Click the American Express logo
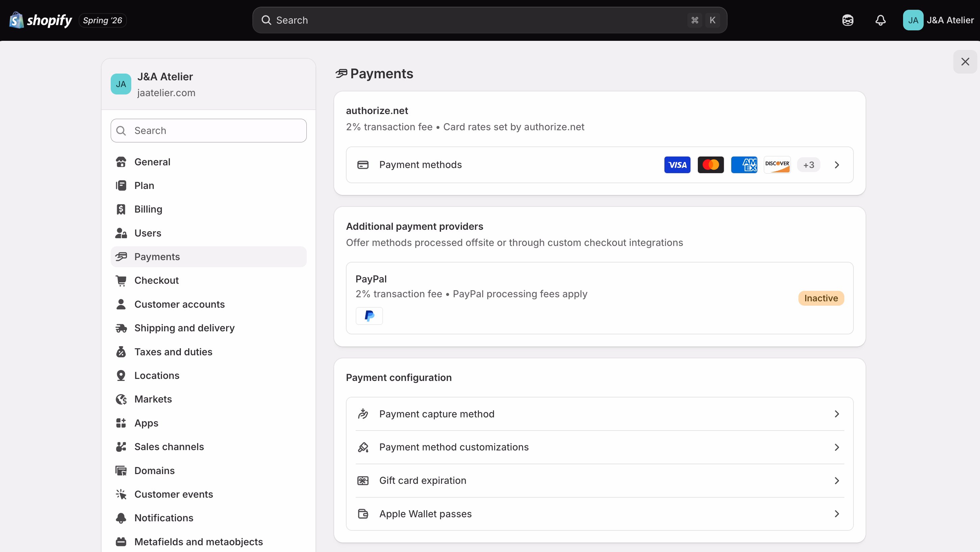The width and height of the screenshot is (980, 552). (744, 165)
